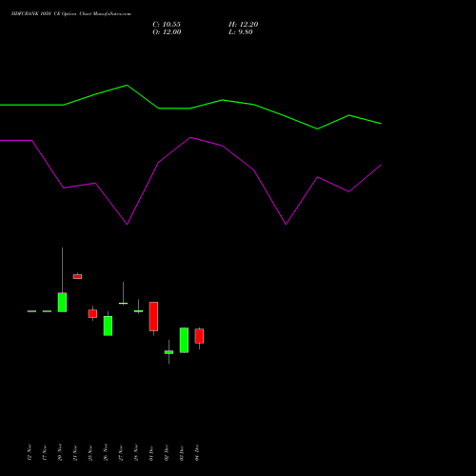Select the last red candle above 04 Dec

(x=199, y=336)
